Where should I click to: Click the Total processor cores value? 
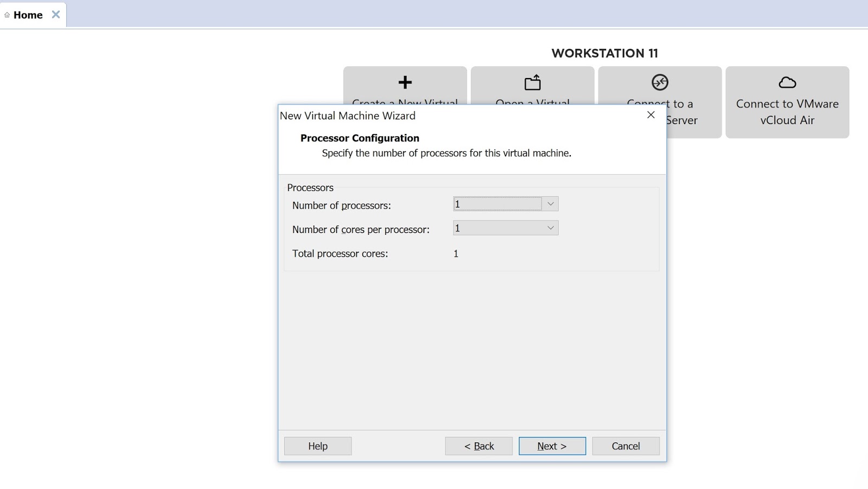coord(456,253)
